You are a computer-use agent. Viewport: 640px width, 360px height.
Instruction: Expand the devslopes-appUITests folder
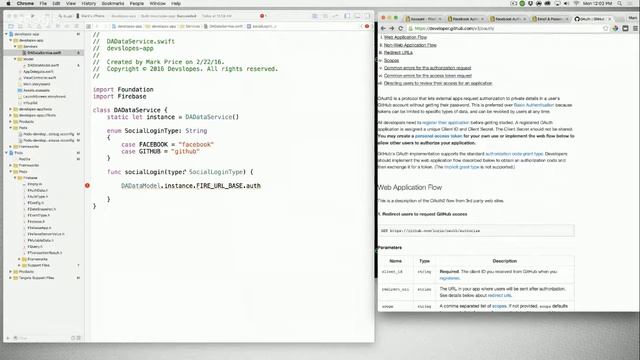pos(11,115)
